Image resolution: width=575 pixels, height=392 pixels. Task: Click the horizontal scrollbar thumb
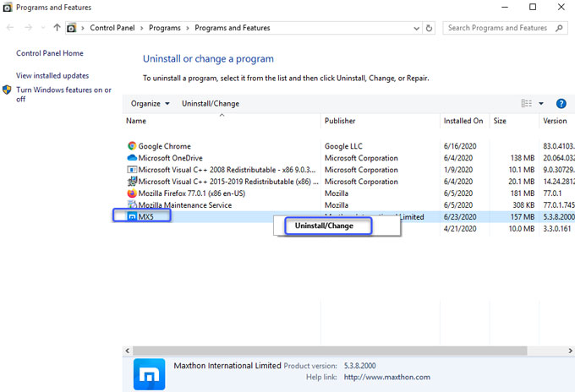click(330, 351)
